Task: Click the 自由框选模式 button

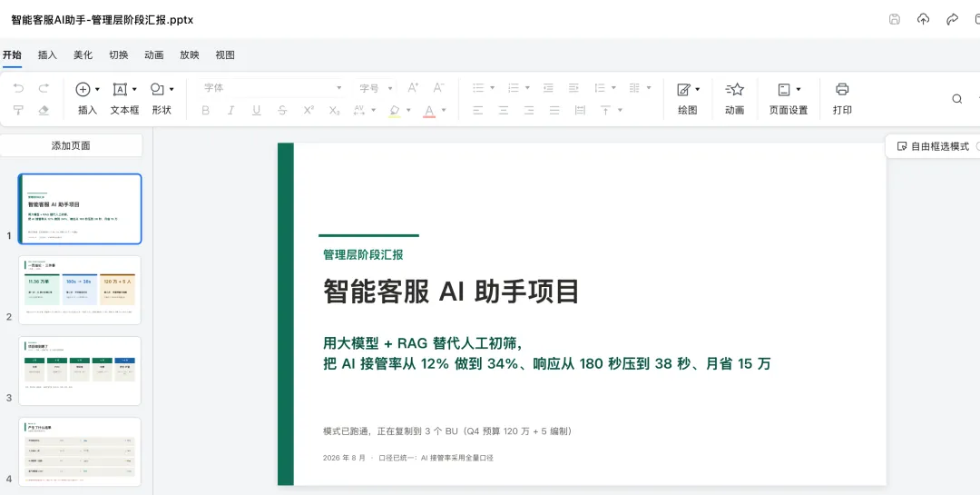Action: tap(933, 146)
